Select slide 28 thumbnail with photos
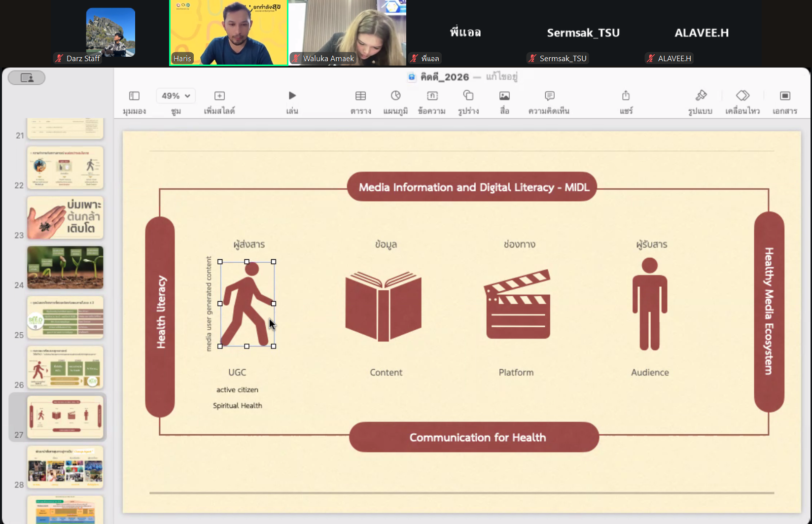Screen dimensions: 812x524 click(x=65, y=467)
